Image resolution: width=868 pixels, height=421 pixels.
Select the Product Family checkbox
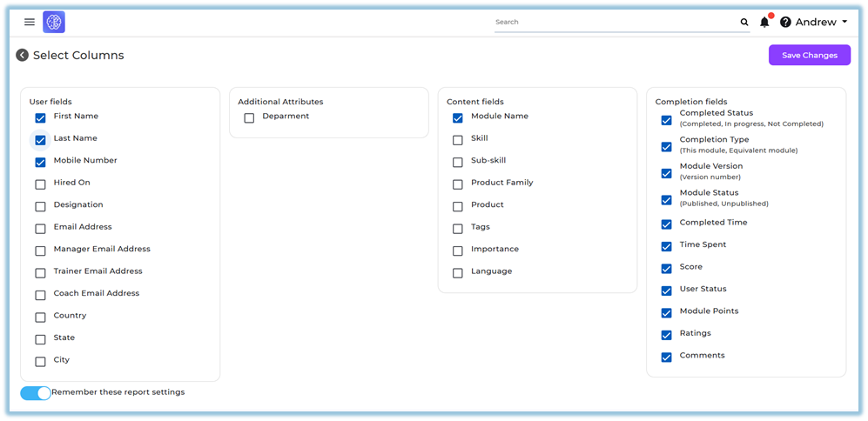(458, 184)
